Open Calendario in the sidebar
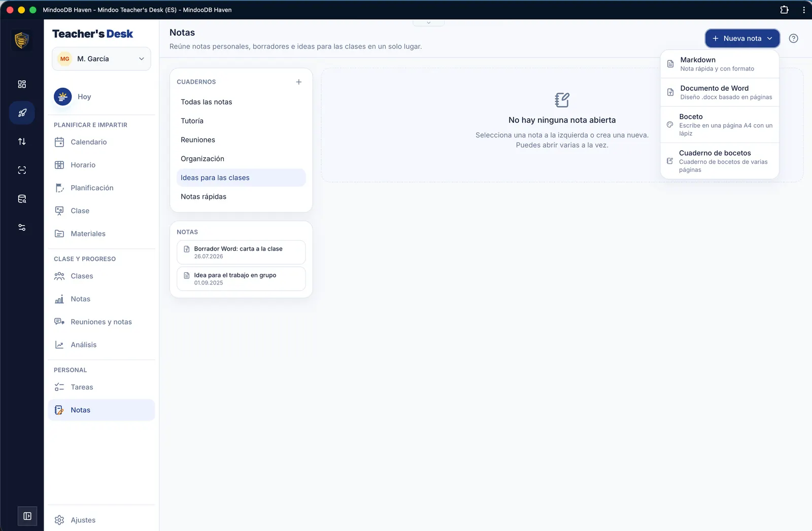The image size is (812, 531). 101,142
